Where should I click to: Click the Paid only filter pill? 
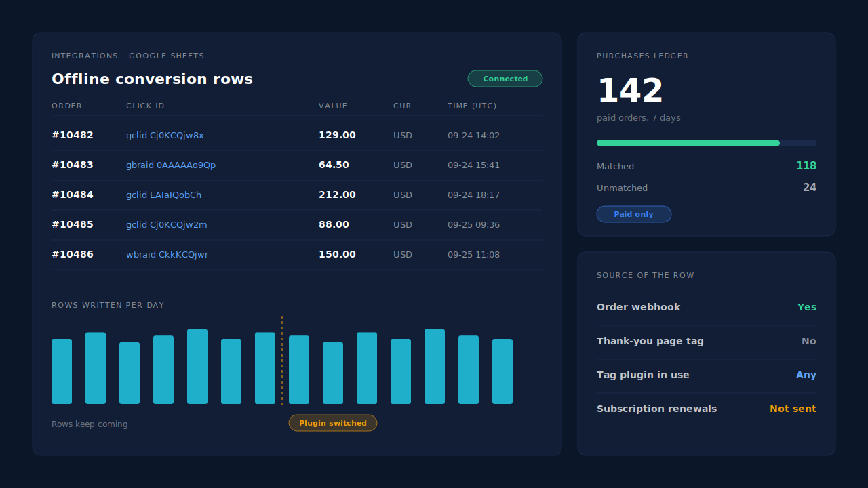click(x=634, y=214)
